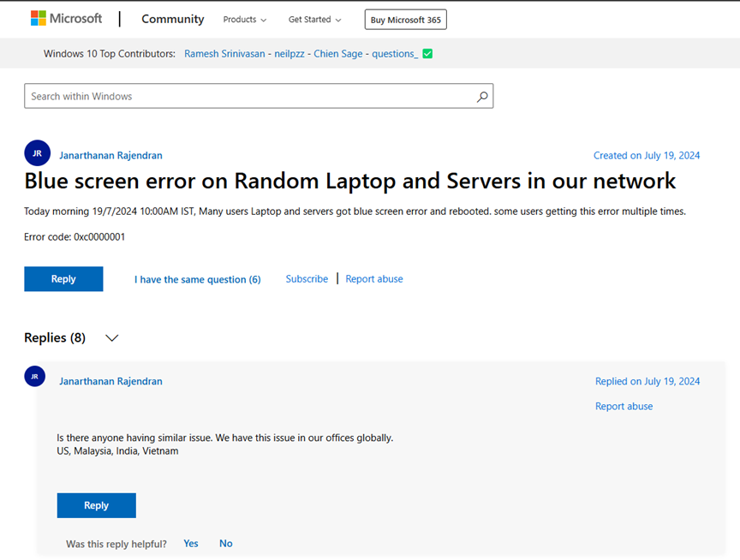Click the blue Reply button under the question
The height and width of the screenshot is (560, 740).
[x=63, y=279]
